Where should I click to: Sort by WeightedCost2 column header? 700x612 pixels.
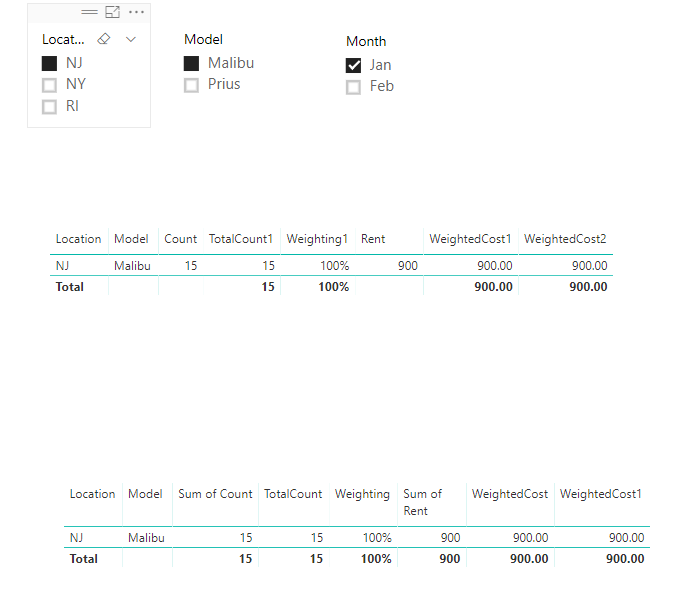click(565, 239)
